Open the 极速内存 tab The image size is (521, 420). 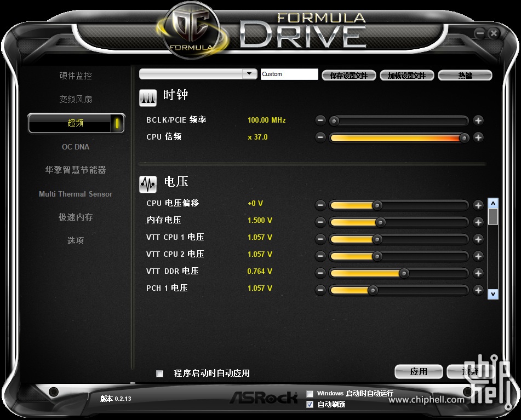pos(76,217)
